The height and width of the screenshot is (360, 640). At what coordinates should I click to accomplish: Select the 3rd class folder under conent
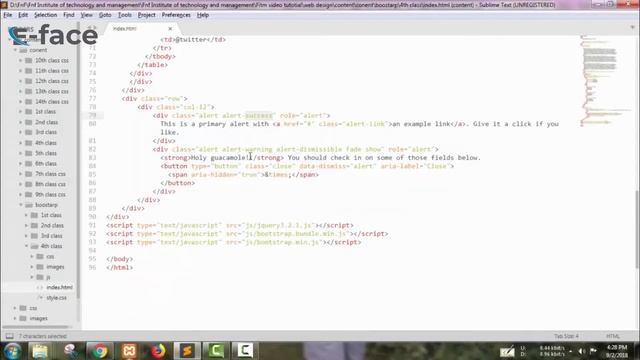pyautogui.click(x=46, y=133)
